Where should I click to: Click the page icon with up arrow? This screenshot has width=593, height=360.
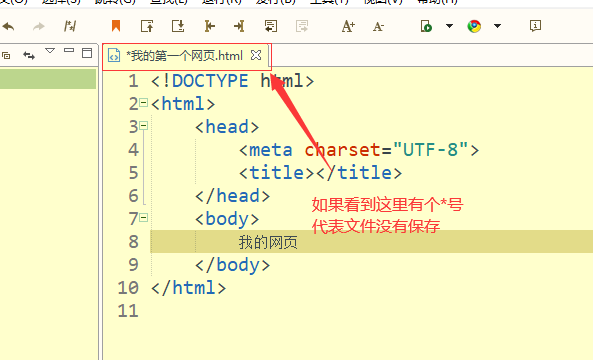pyautogui.click(x=147, y=26)
